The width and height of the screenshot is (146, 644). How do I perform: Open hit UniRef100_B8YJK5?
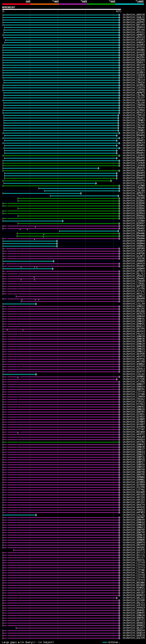133,25
